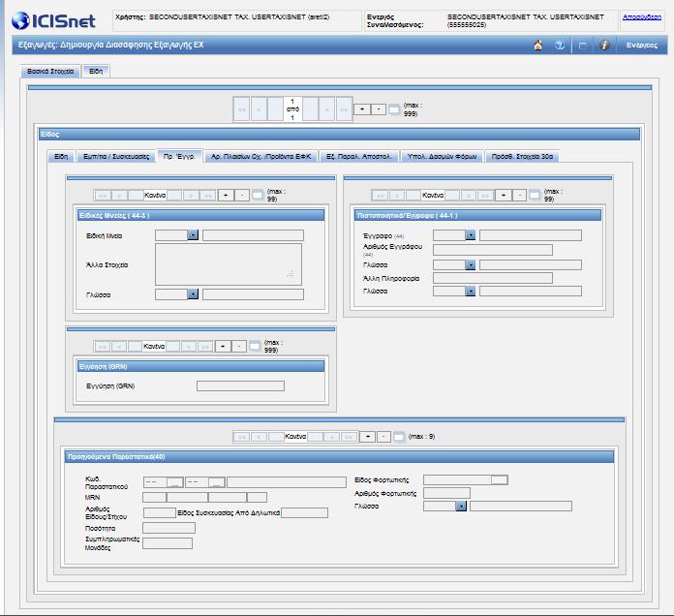Viewport: 674px width, 616px height.
Task: Add a new item with top plus button
Action: [362, 109]
